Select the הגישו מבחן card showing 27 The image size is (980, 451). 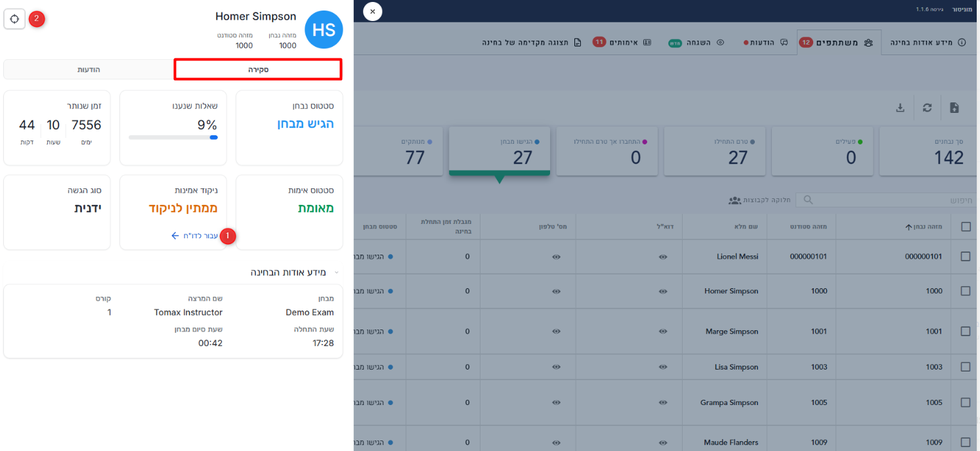tap(500, 151)
